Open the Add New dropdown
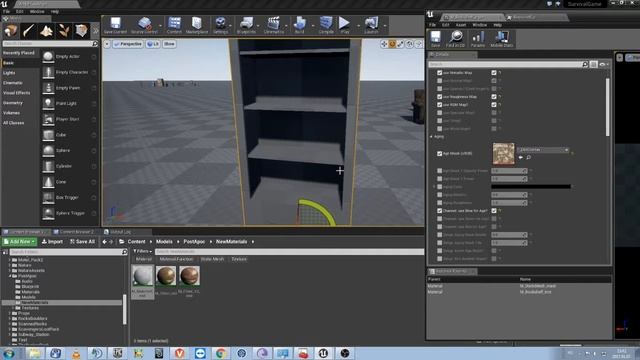The height and width of the screenshot is (360, 640). point(20,242)
